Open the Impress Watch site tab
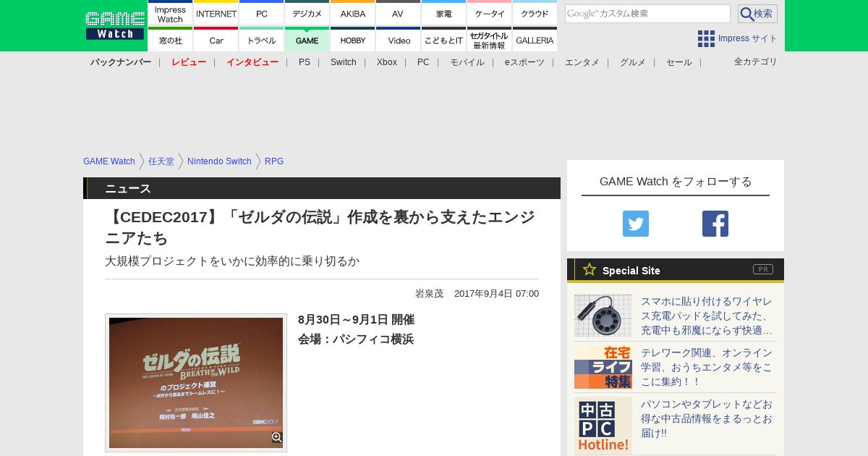This screenshot has width=868, height=456. pyautogui.click(x=170, y=13)
